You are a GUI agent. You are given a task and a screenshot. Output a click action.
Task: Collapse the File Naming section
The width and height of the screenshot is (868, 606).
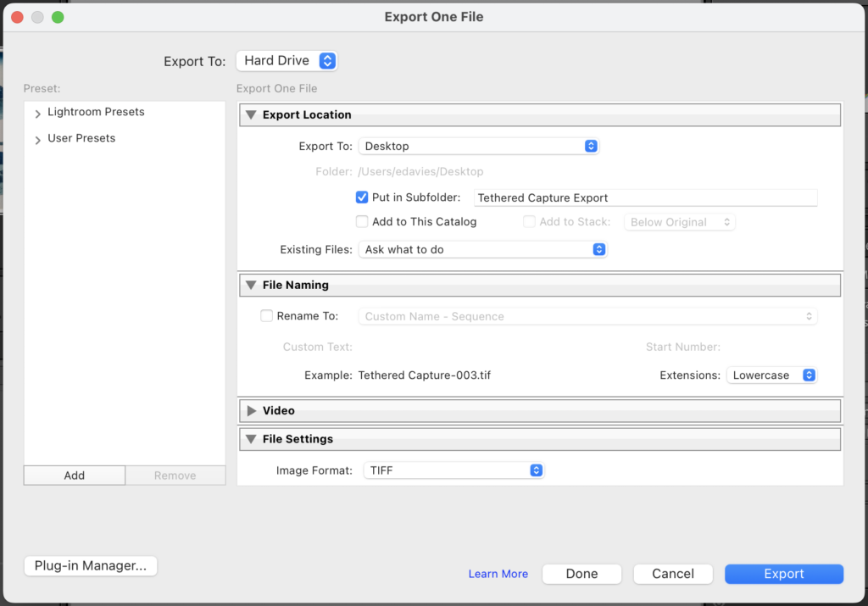pyautogui.click(x=250, y=285)
